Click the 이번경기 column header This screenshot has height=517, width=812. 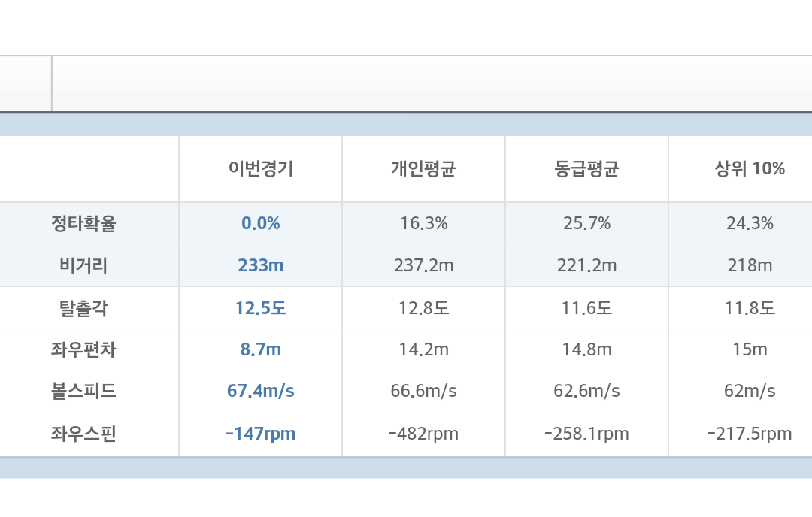pyautogui.click(x=260, y=169)
